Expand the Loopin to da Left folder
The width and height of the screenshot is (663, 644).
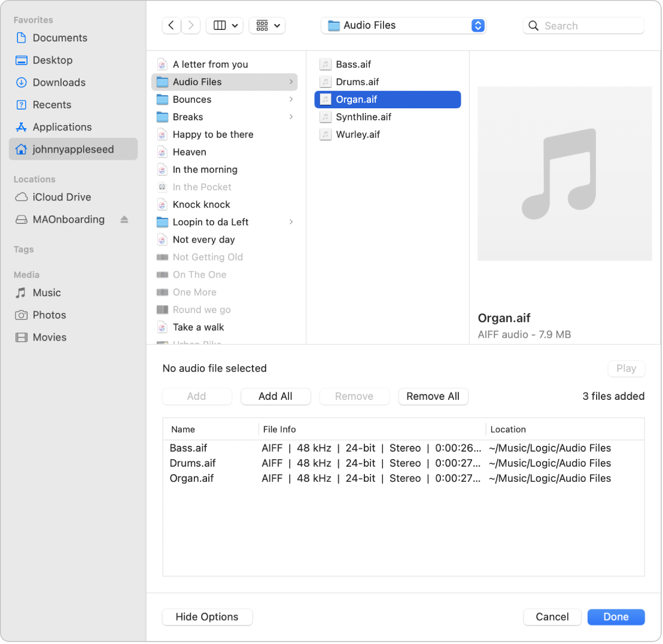coord(291,222)
